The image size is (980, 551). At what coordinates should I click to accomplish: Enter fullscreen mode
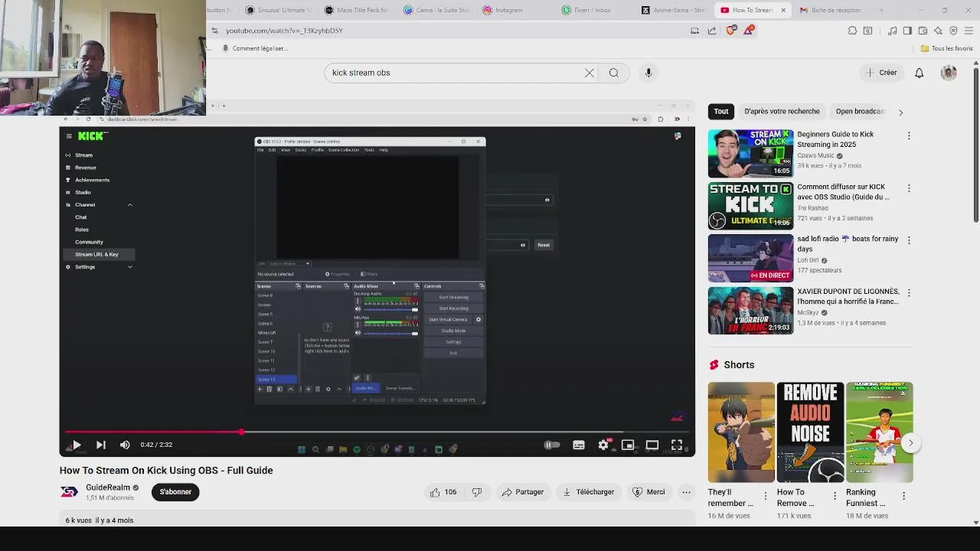tap(677, 445)
